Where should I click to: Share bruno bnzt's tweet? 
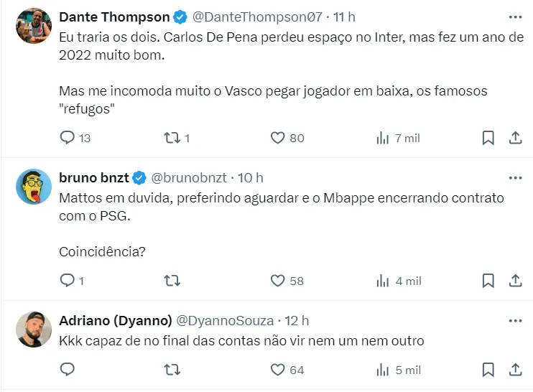(x=515, y=281)
